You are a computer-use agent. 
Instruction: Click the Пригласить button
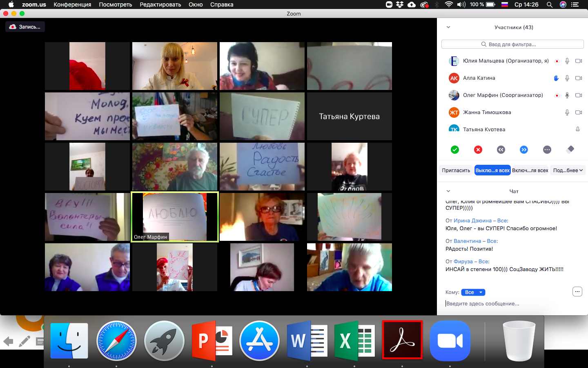456,171
